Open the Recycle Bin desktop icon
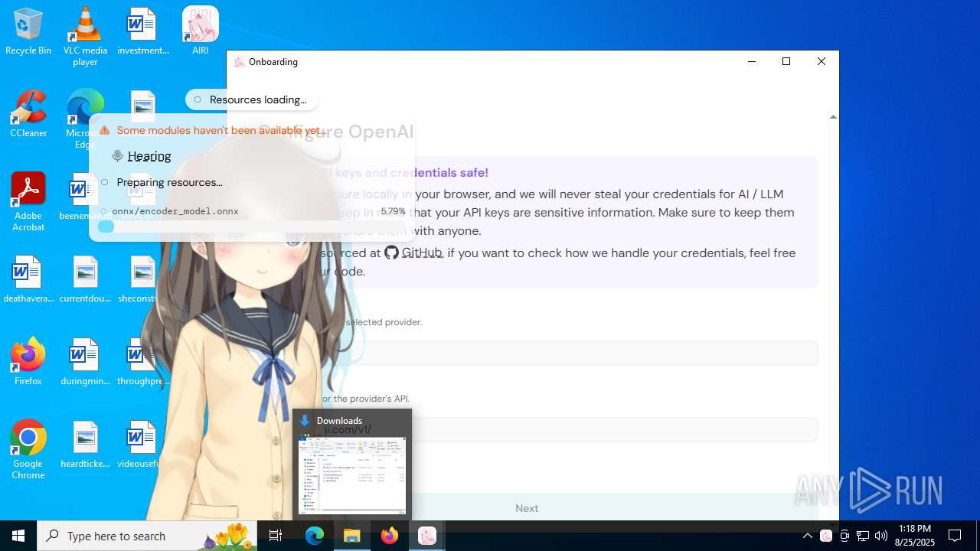Screen dimensions: 980x551 point(28,31)
